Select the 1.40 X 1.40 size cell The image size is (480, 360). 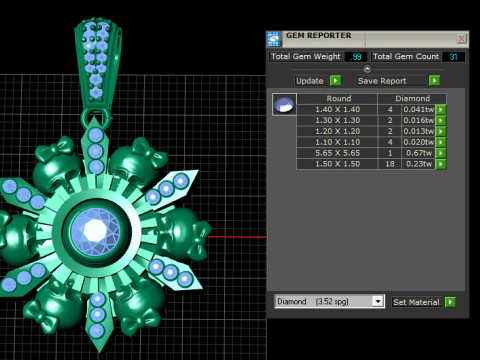pyautogui.click(x=337, y=110)
